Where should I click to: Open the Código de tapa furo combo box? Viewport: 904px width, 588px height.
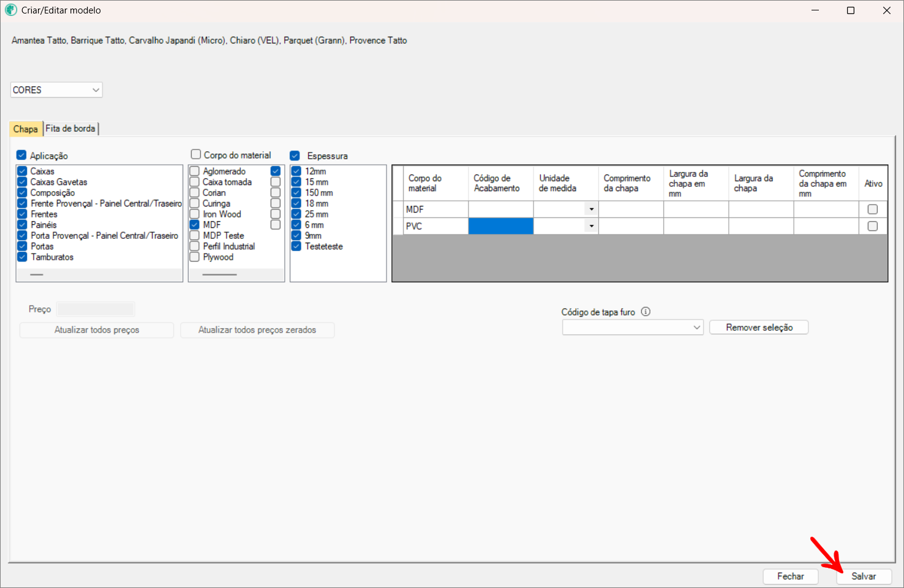coord(633,328)
